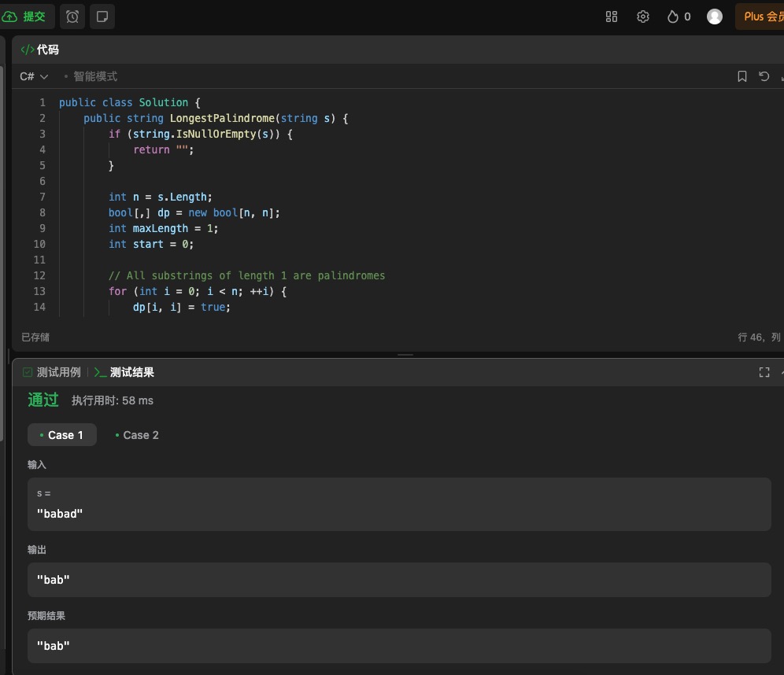Click line number 14 in gutter

(39, 307)
